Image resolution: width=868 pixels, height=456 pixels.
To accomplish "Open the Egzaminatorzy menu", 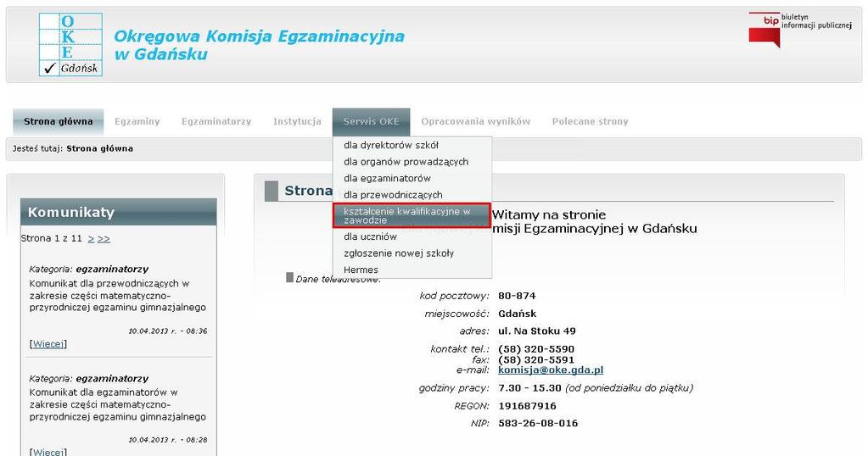I will [x=216, y=121].
